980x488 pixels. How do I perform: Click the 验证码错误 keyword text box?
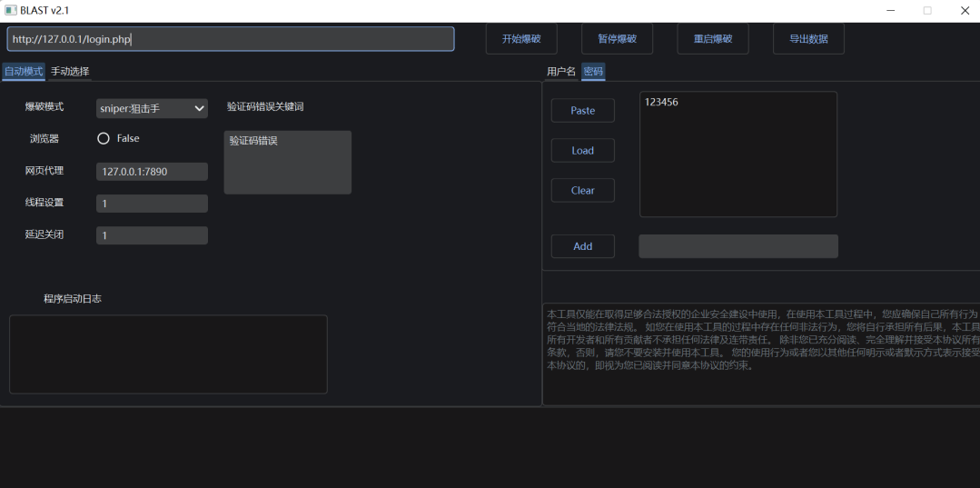coord(287,162)
